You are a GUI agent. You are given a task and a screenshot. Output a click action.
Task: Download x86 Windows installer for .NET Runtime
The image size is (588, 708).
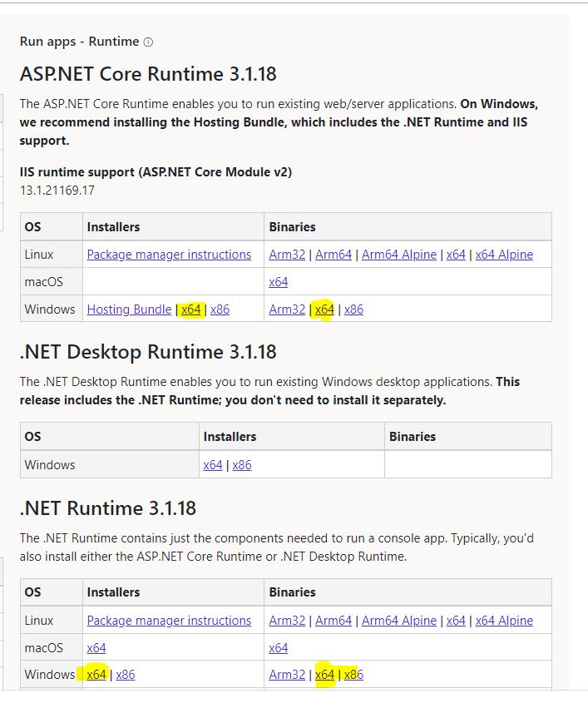(x=125, y=675)
